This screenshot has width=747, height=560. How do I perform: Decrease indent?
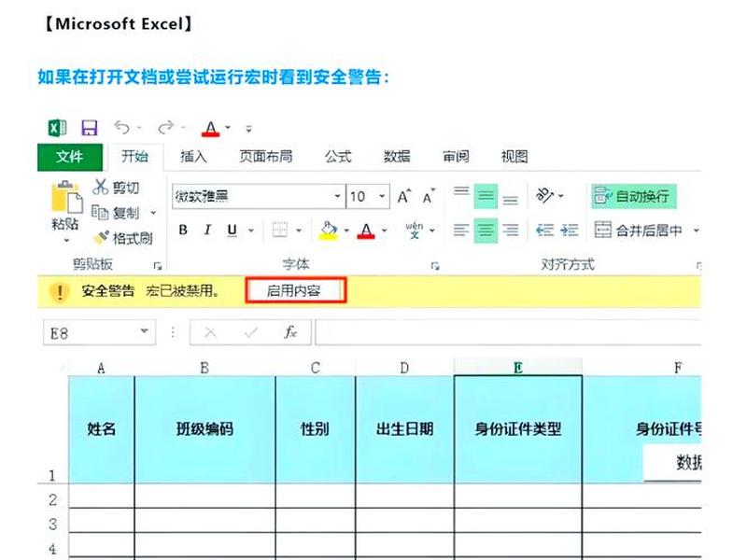click(x=544, y=231)
